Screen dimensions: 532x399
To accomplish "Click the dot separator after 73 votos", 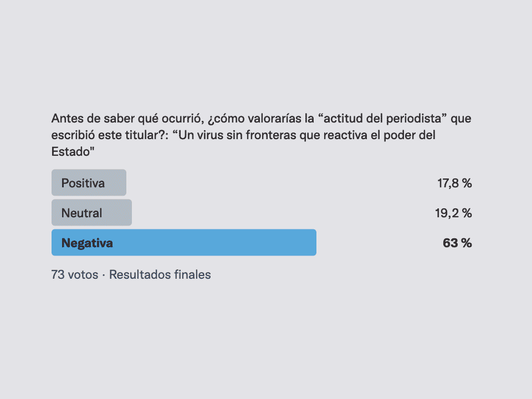I will (104, 274).
